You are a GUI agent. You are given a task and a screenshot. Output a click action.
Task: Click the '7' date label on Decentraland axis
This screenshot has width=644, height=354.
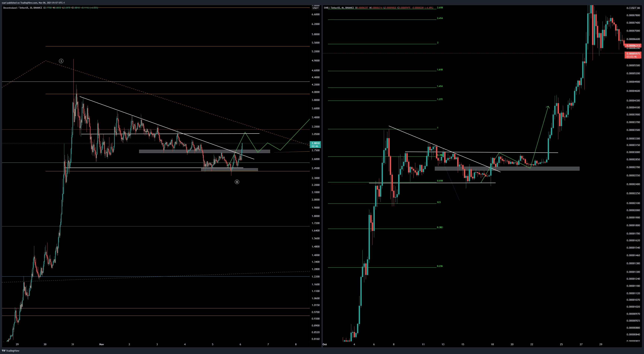(x=268, y=345)
